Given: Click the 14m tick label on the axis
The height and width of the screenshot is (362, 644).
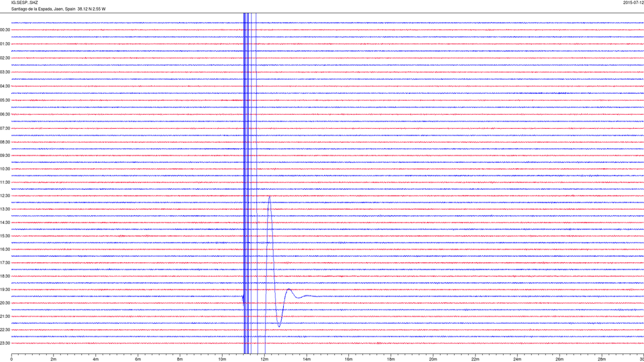Looking at the screenshot, I should (x=307, y=359).
